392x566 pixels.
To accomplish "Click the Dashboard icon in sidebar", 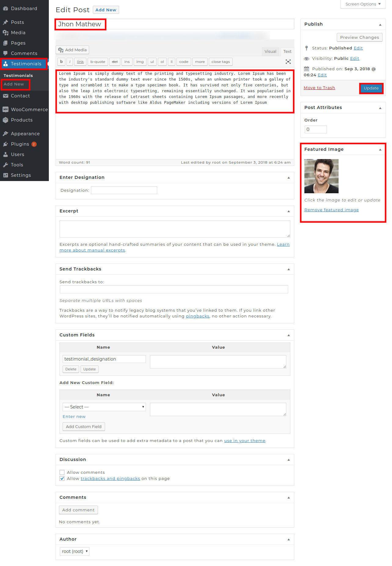I will click(x=5, y=9).
